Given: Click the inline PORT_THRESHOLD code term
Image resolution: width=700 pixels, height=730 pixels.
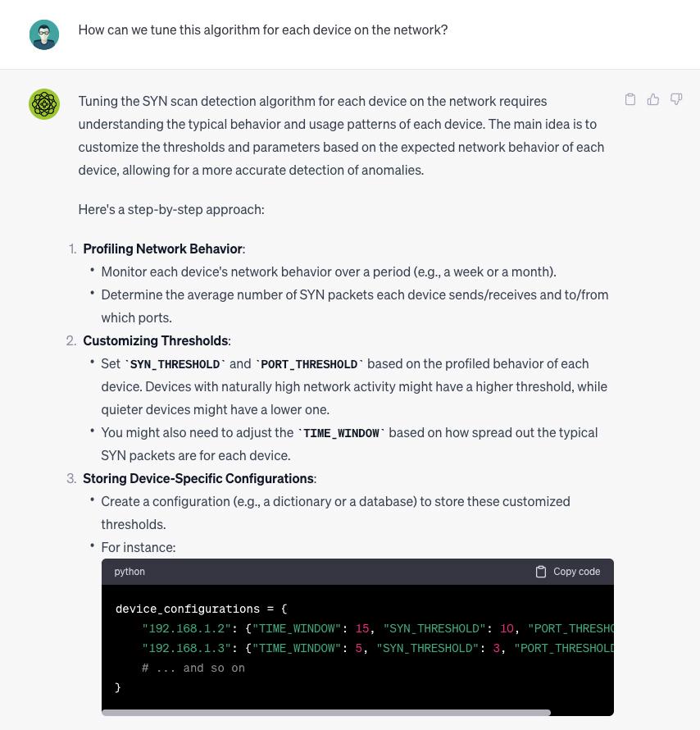Looking at the screenshot, I should pos(309,364).
